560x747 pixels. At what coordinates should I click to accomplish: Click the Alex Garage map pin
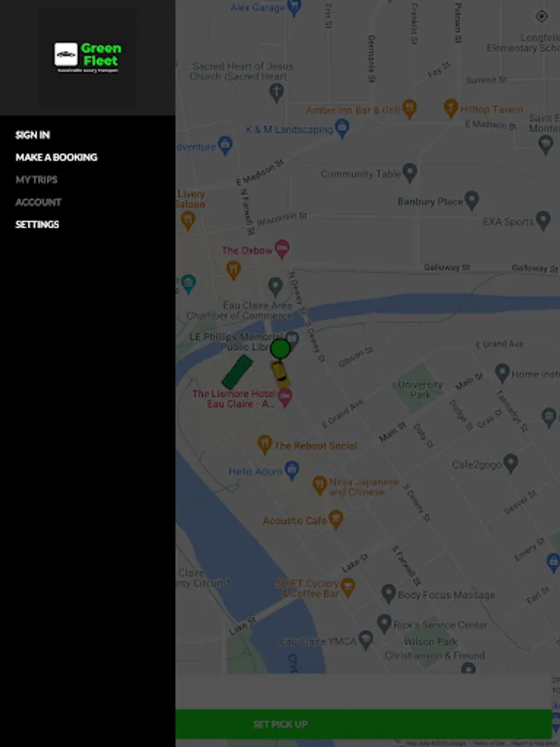coord(295,8)
